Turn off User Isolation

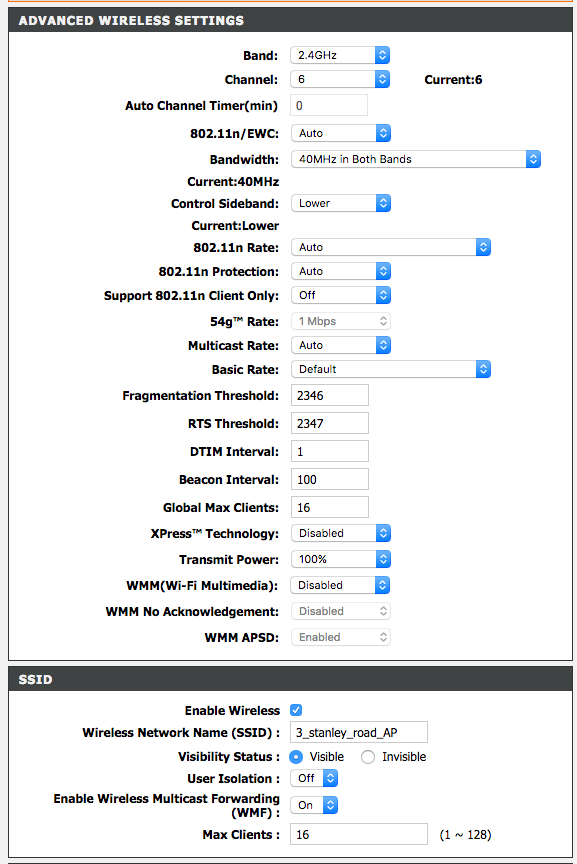[314, 778]
